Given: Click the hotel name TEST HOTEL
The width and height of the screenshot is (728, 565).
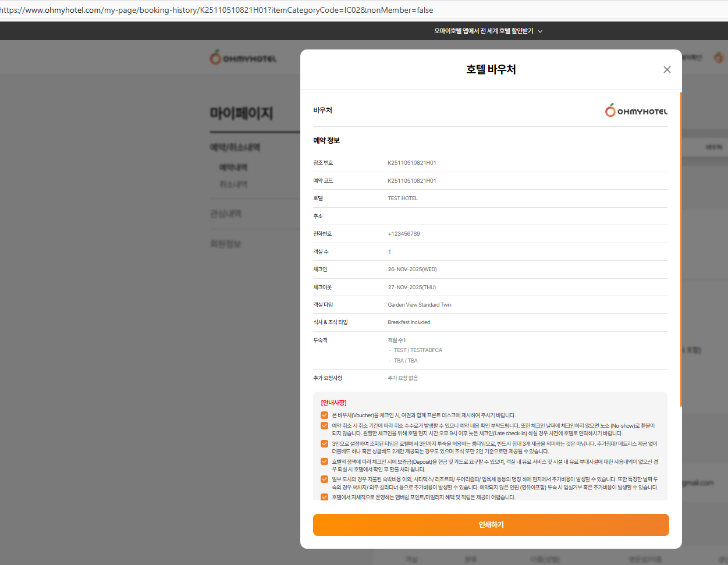Looking at the screenshot, I should pos(403,198).
